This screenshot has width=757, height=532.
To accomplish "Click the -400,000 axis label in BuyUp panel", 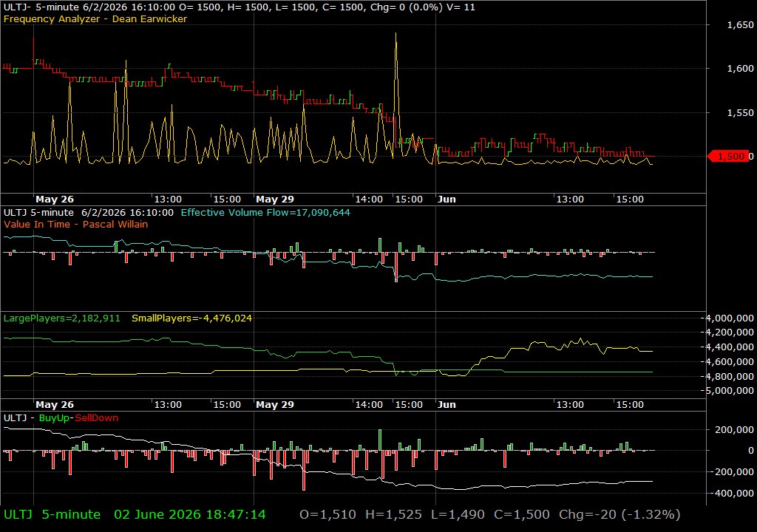I will click(x=731, y=493).
